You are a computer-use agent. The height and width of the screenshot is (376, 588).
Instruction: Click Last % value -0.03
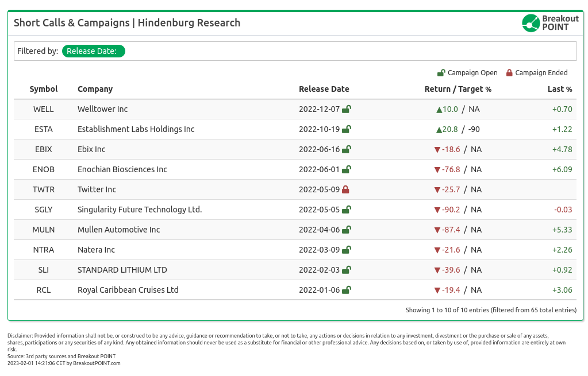coord(563,210)
